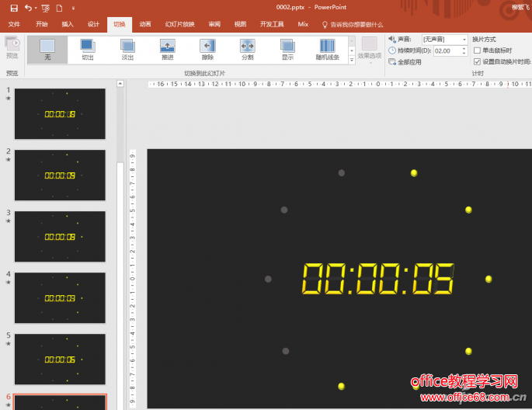Select slide 4 thumbnail
Viewport: 532px width, 410px height.
coord(60,298)
